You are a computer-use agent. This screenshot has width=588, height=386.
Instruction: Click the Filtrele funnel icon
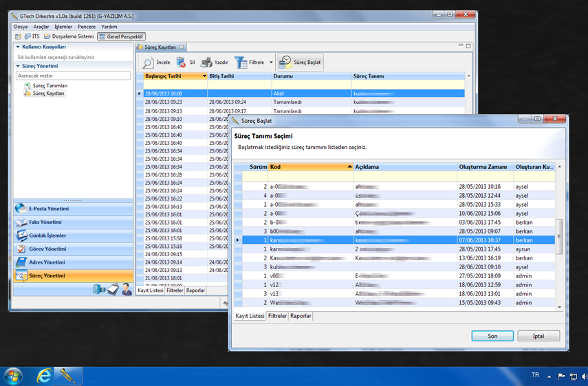[241, 63]
